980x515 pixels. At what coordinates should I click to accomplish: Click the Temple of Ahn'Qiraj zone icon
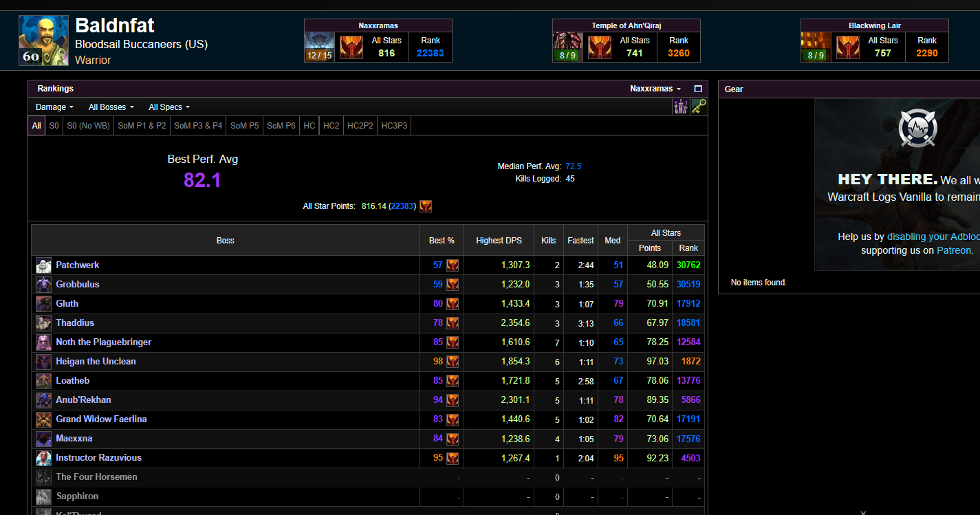coord(568,47)
